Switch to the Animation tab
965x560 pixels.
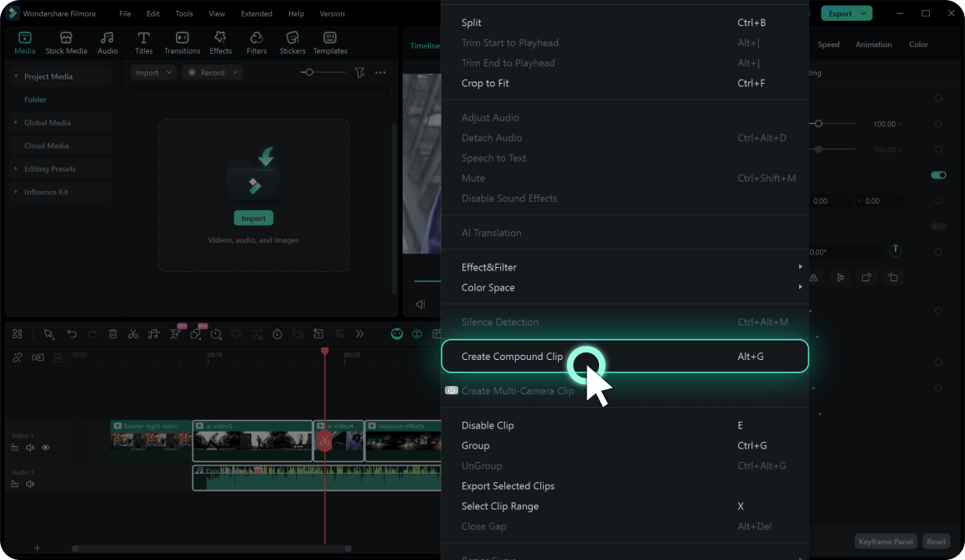coord(874,44)
